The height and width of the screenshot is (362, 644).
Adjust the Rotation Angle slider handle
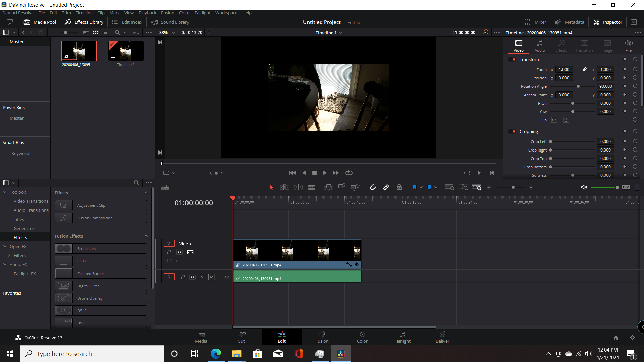point(578,86)
